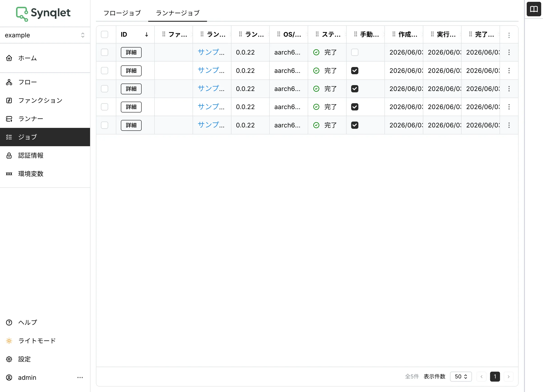Viewport: 543px width, 392px height.
Task: Toggle 手動 checkbox in fifth row
Action: pos(355,125)
